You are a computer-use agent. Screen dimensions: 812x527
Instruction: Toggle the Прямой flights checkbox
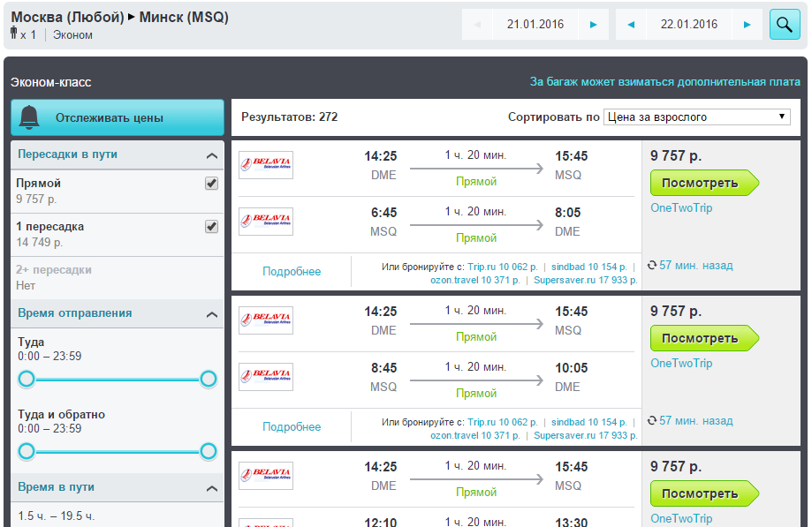coord(211,183)
